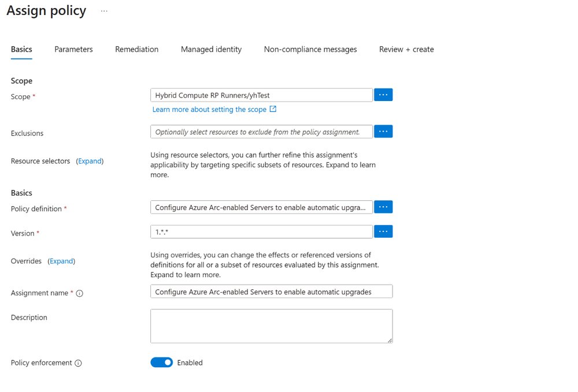The width and height of the screenshot is (578, 392).
Task: Disable Policy enforcement toggle
Action: pyautogui.click(x=161, y=363)
